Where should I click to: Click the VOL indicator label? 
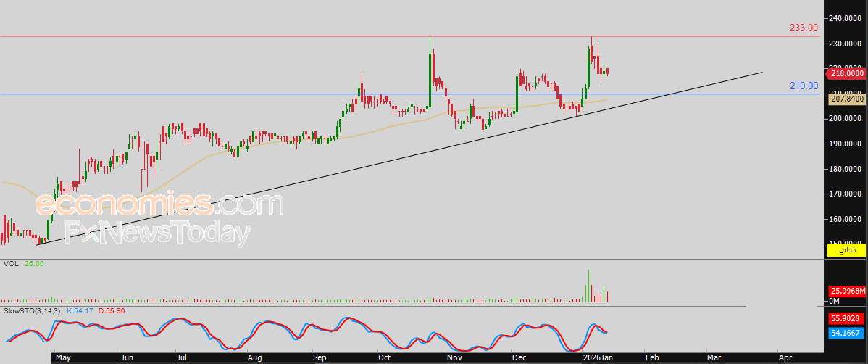[x=12, y=264]
